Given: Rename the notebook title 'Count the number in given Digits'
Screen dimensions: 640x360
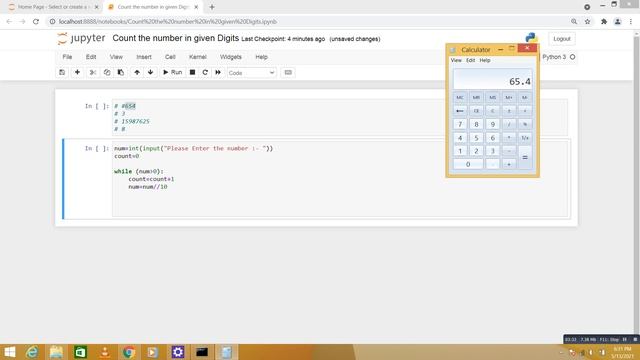Looking at the screenshot, I should coord(176,38).
